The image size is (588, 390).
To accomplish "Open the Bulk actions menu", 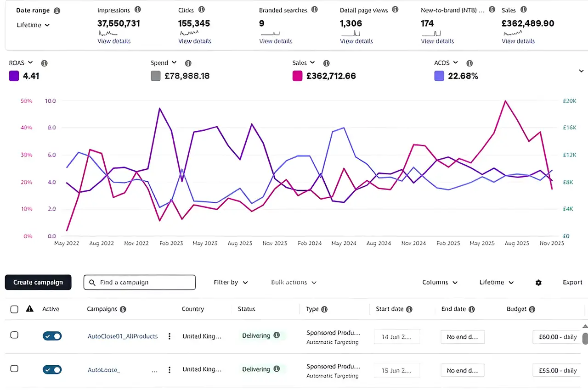I will click(x=294, y=283).
